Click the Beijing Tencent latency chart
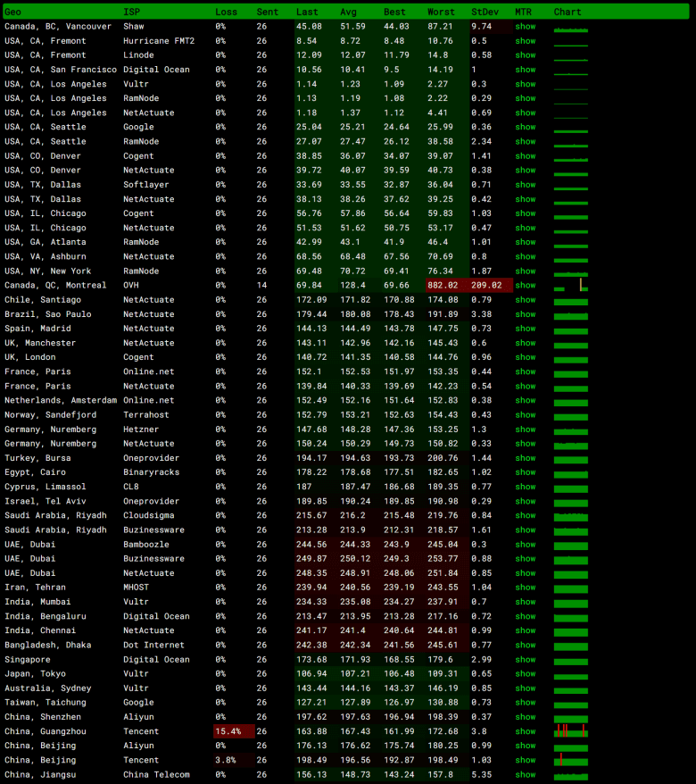696x784 pixels. [x=571, y=760]
